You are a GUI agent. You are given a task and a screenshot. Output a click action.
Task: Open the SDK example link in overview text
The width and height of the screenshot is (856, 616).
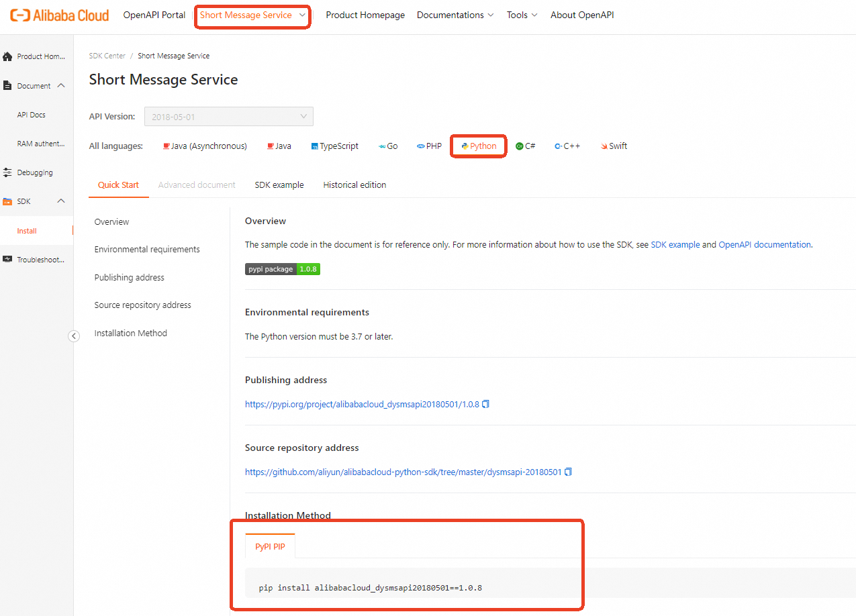pyautogui.click(x=675, y=245)
